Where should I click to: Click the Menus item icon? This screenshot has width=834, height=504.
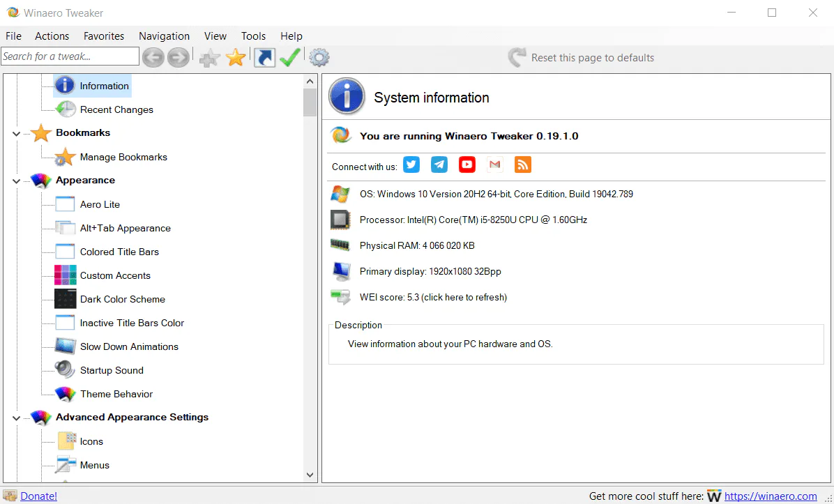click(66, 465)
